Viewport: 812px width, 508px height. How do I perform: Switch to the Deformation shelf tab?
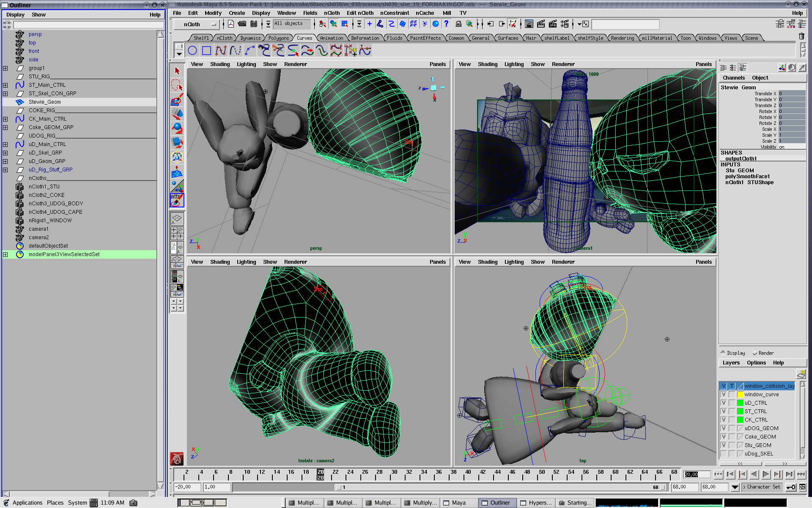coord(365,38)
